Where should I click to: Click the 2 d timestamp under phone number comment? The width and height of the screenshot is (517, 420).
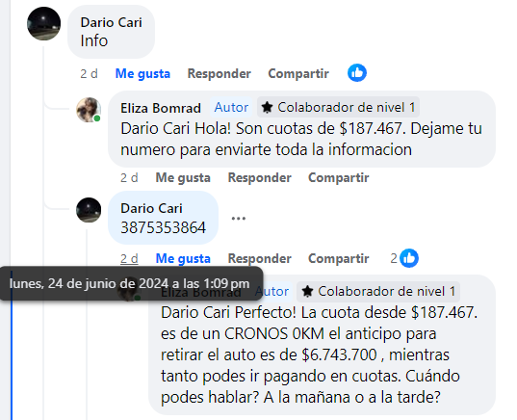click(x=129, y=258)
